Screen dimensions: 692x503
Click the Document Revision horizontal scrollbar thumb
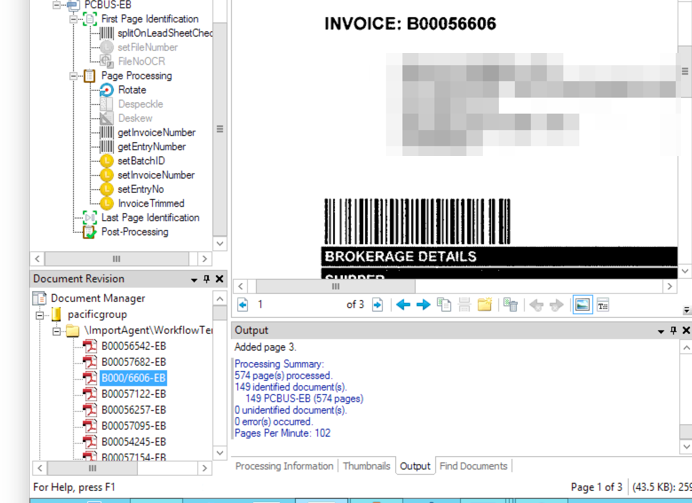tap(93, 468)
